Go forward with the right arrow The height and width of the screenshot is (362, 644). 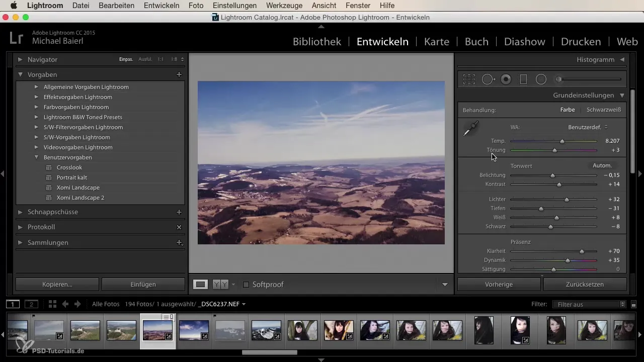[77, 304]
